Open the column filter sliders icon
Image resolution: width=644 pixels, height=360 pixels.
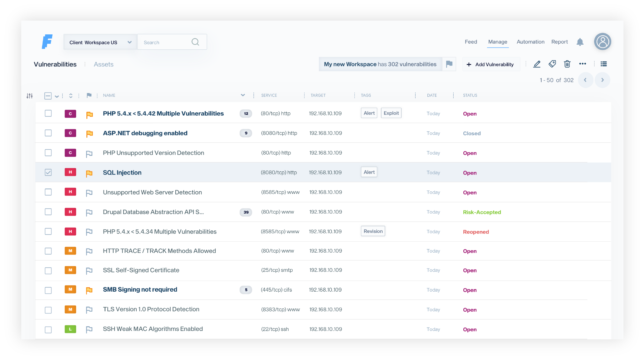point(30,96)
